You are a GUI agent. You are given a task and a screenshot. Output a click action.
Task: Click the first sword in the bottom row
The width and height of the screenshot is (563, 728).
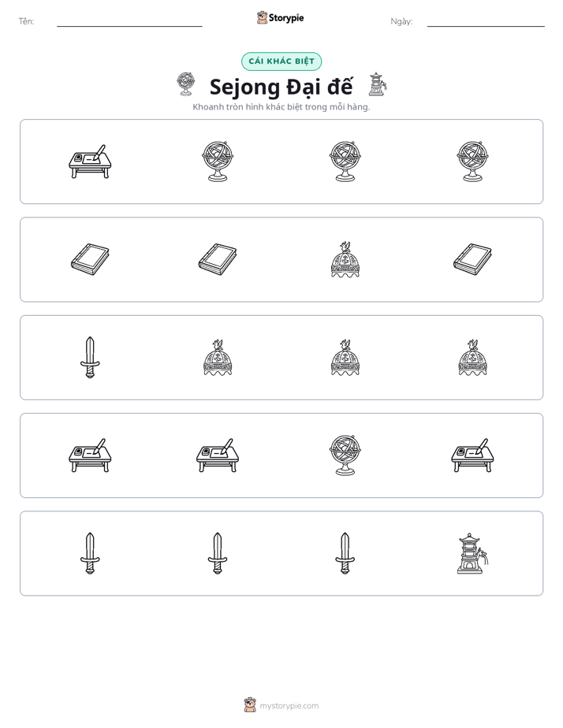[x=90, y=553]
